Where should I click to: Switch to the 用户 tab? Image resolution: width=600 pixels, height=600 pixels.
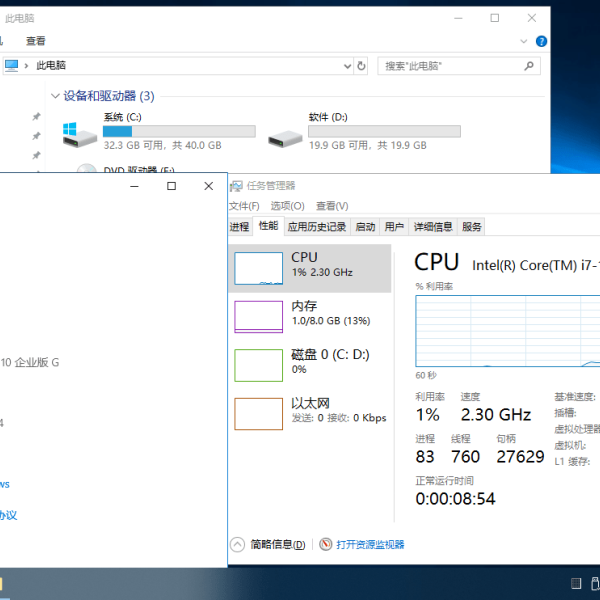[394, 227]
